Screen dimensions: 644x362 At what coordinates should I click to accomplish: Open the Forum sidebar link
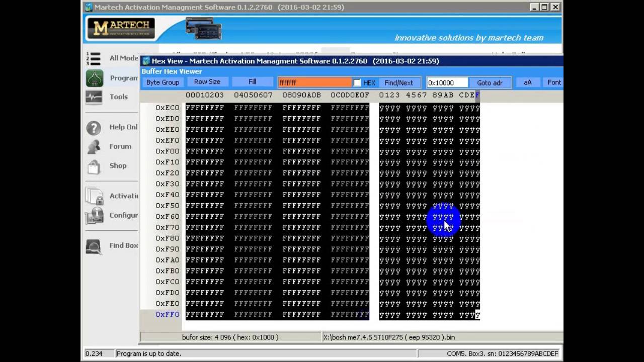[120, 146]
